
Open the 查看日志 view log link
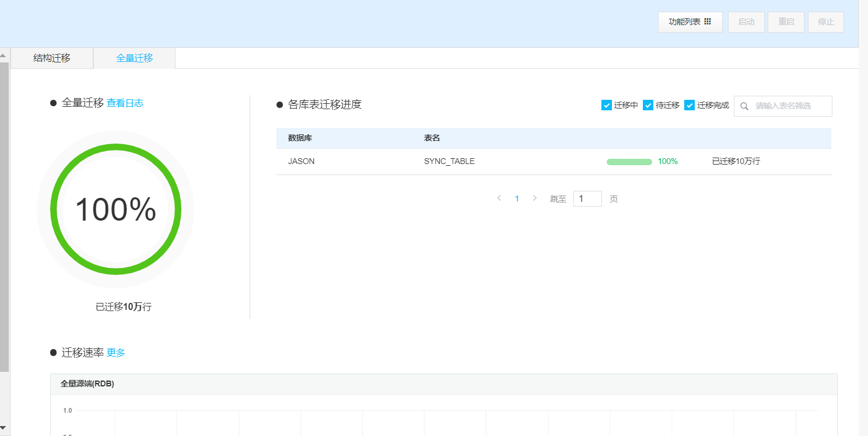(x=125, y=103)
